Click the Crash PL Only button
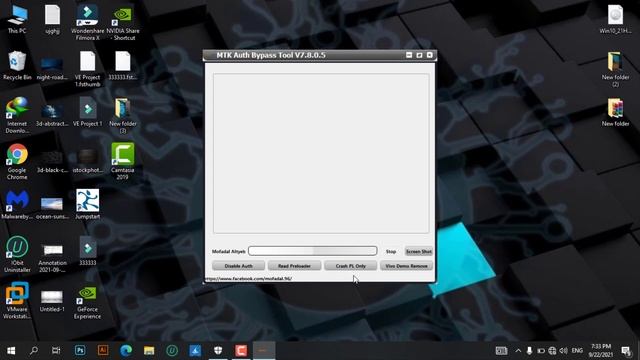The height and width of the screenshot is (360, 640). (351, 266)
